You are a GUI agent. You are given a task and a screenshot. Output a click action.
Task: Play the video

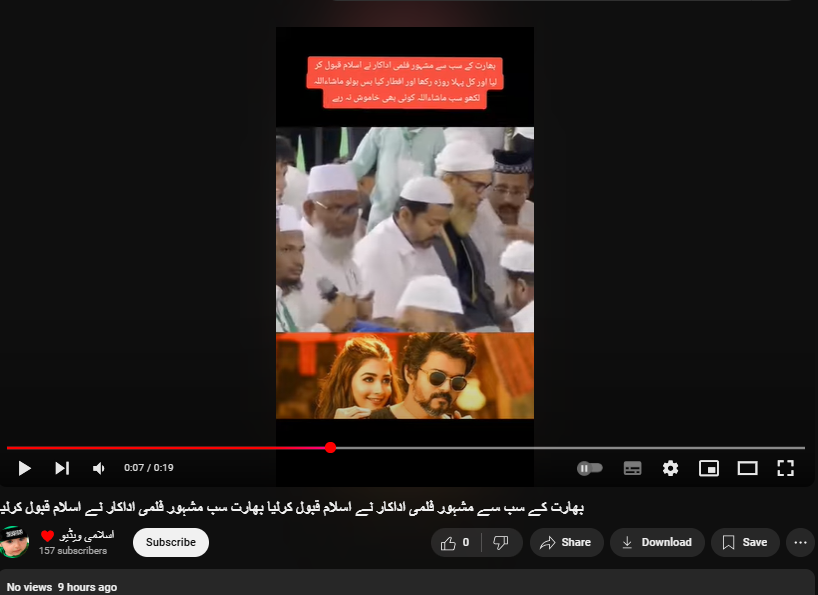pos(24,468)
